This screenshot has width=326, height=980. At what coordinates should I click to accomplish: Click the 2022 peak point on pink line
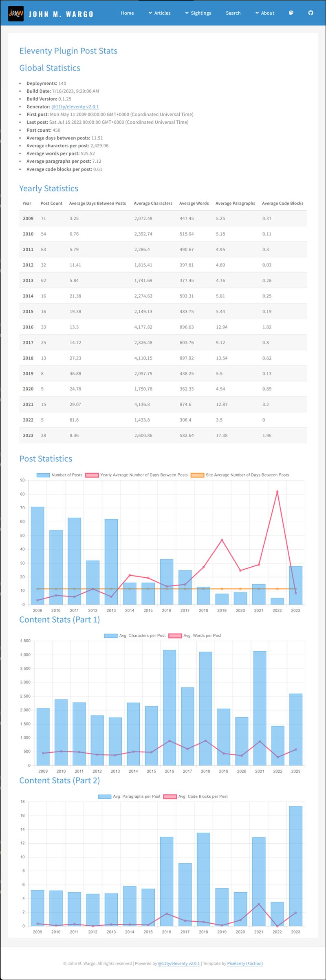tap(277, 492)
